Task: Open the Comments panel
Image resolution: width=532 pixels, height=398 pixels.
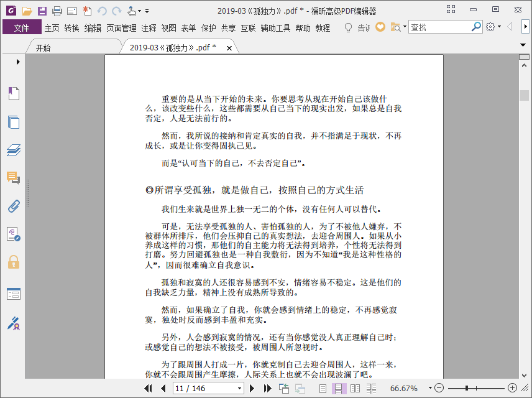Action: [14, 178]
